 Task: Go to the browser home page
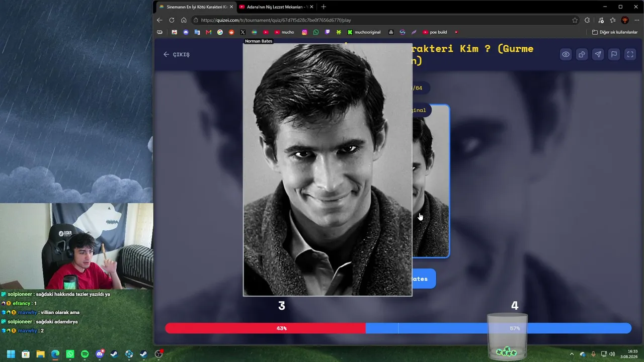[184, 20]
